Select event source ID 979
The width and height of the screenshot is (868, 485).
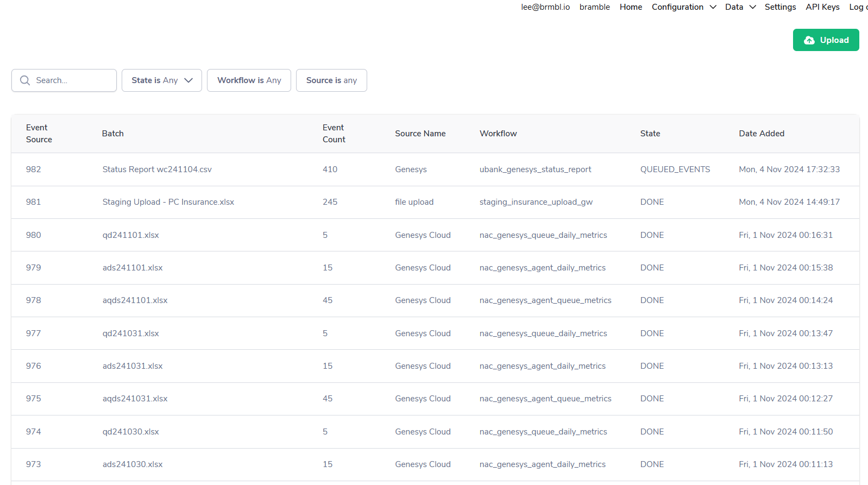click(34, 268)
